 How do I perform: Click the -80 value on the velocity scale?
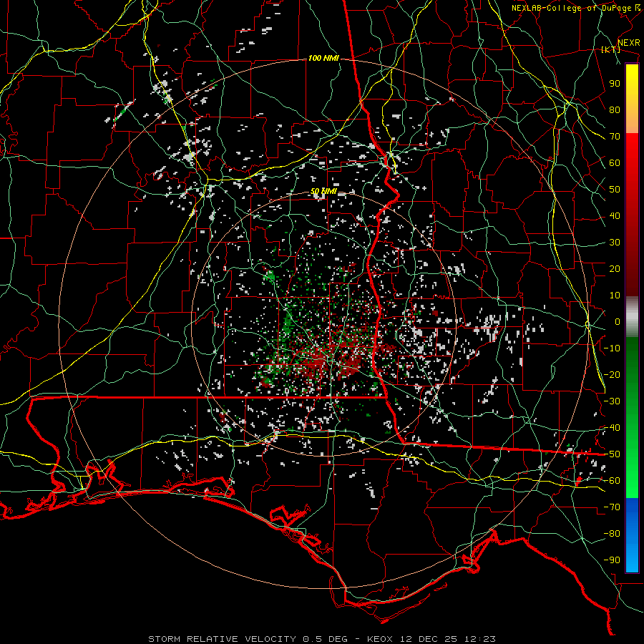pos(612,534)
